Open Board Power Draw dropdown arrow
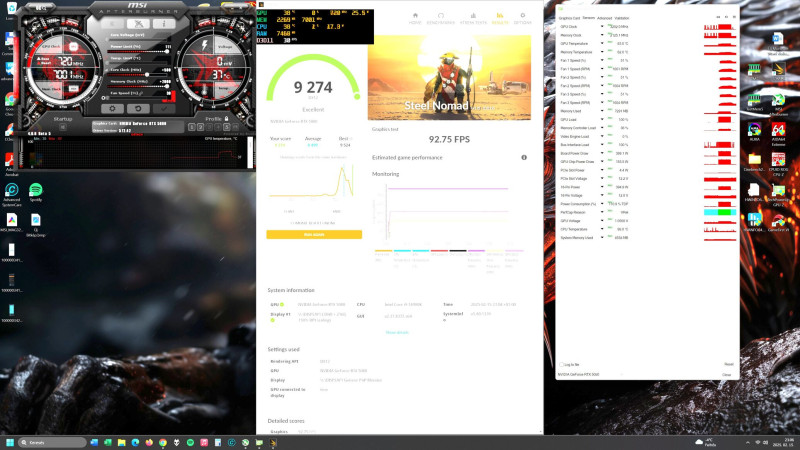800x450 pixels. (x=602, y=153)
